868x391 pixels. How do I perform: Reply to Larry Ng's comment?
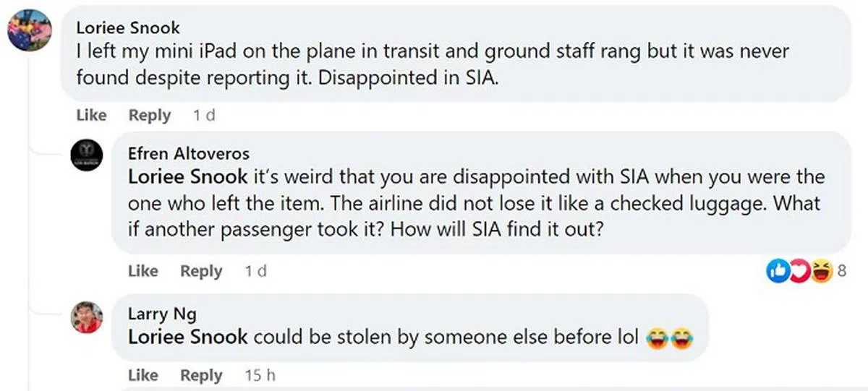[201, 376]
